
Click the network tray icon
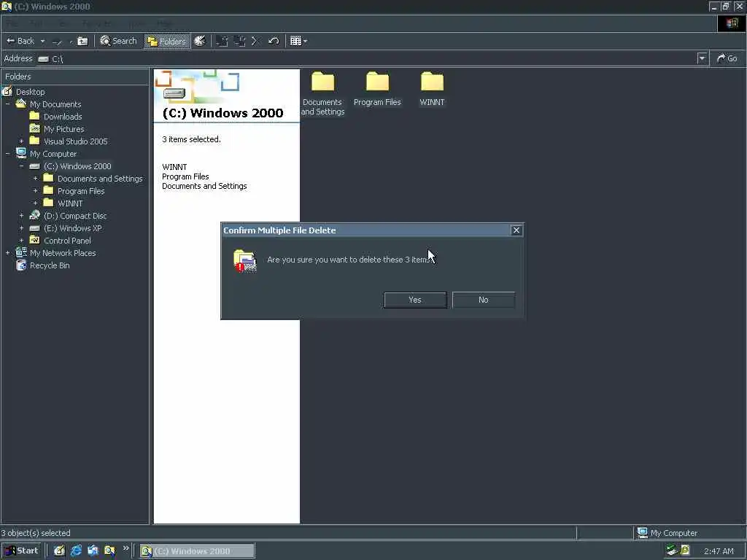point(672,551)
